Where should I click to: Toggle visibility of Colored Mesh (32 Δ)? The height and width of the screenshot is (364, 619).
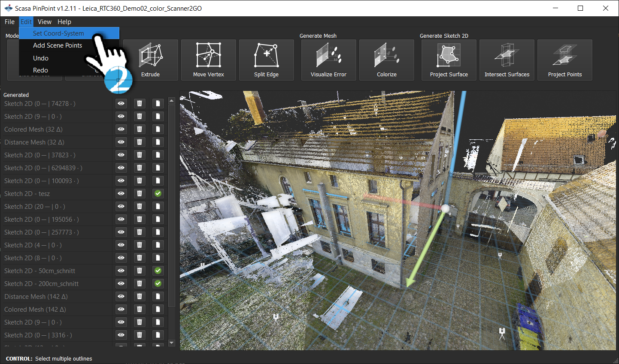click(x=121, y=129)
